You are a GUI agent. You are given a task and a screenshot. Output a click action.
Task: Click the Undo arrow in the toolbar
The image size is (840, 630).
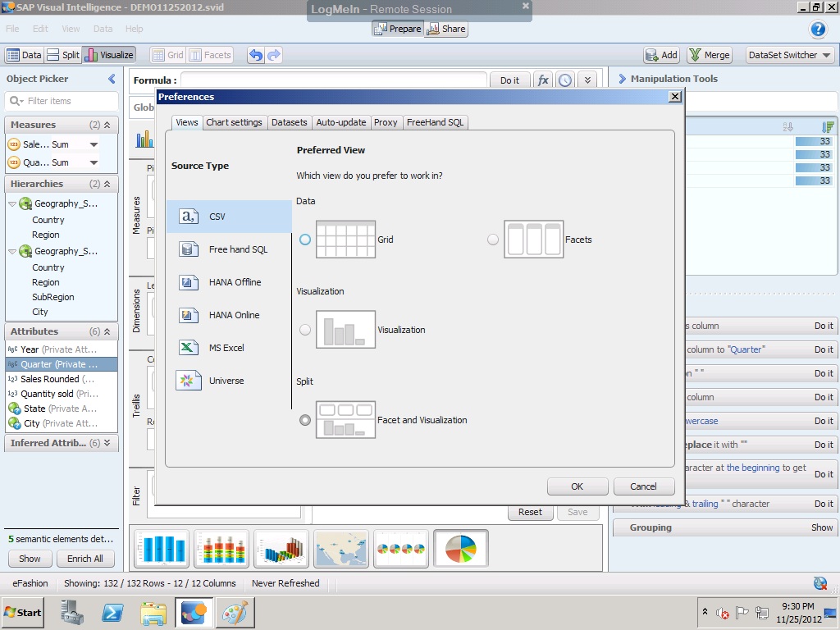256,55
